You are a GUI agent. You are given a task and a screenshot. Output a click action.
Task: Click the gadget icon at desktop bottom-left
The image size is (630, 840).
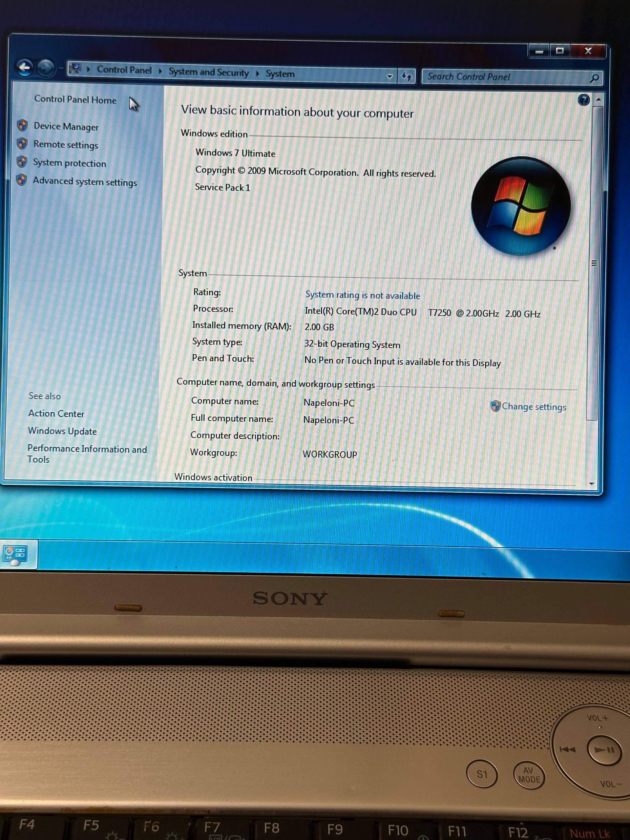pos(15,555)
